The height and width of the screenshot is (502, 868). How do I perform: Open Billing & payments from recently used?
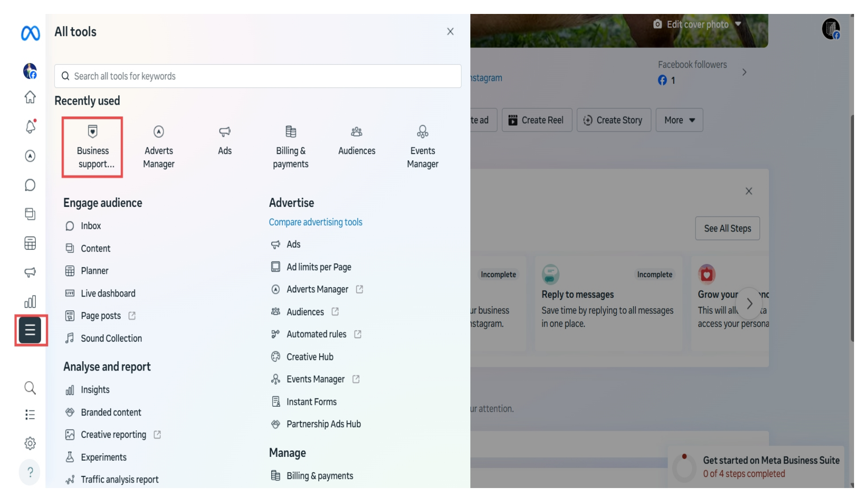(x=291, y=147)
